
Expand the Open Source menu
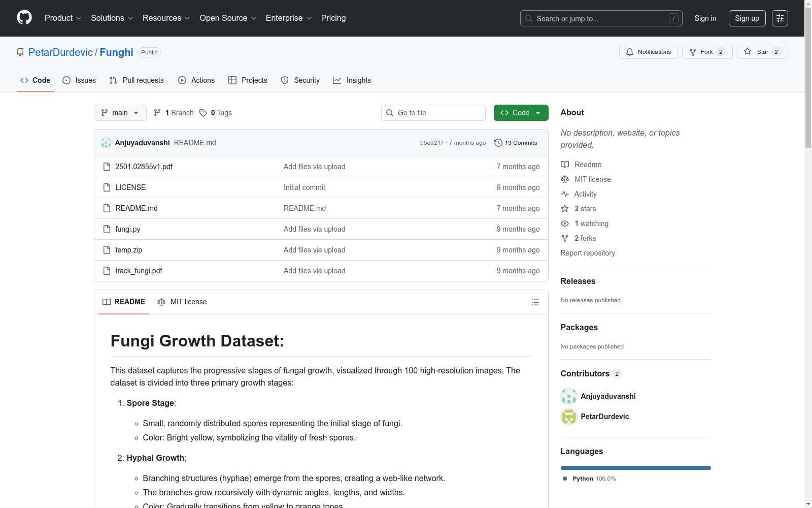coord(228,18)
